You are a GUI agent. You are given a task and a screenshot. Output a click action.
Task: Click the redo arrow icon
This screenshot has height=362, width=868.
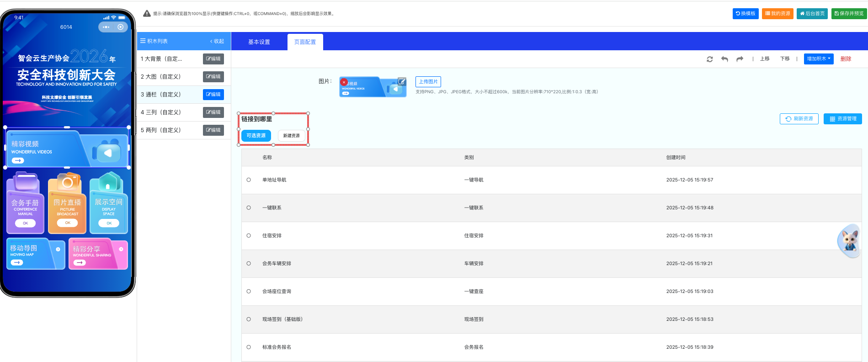(x=740, y=59)
